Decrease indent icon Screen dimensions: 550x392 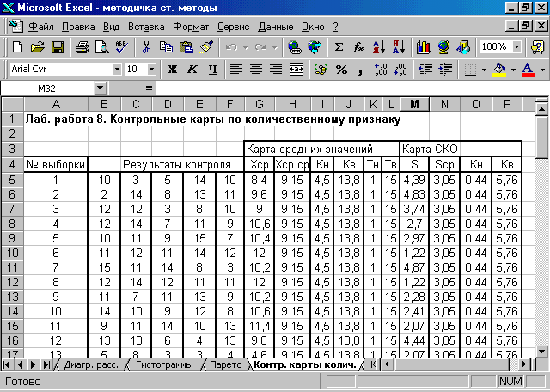tap(425, 69)
